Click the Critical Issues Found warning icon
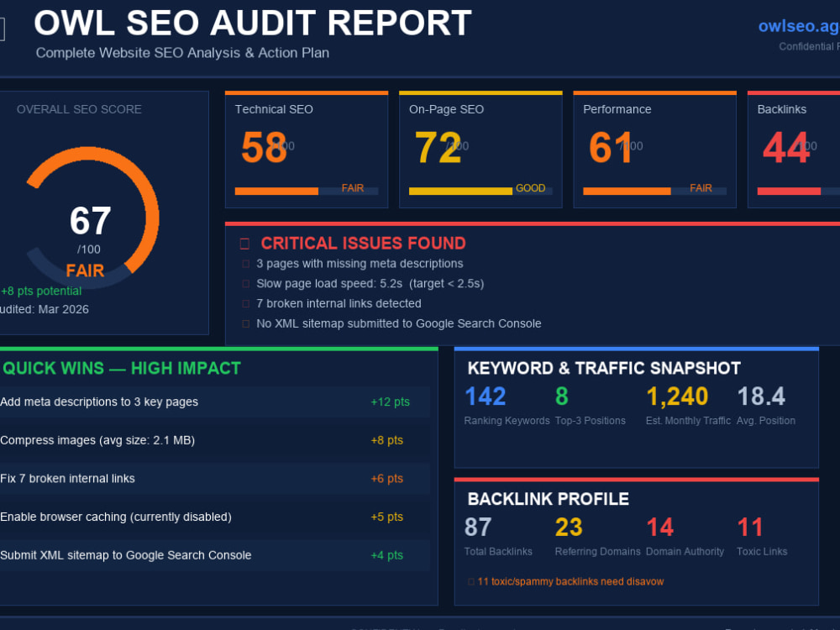Screen dimensions: 840x630 tap(244, 244)
